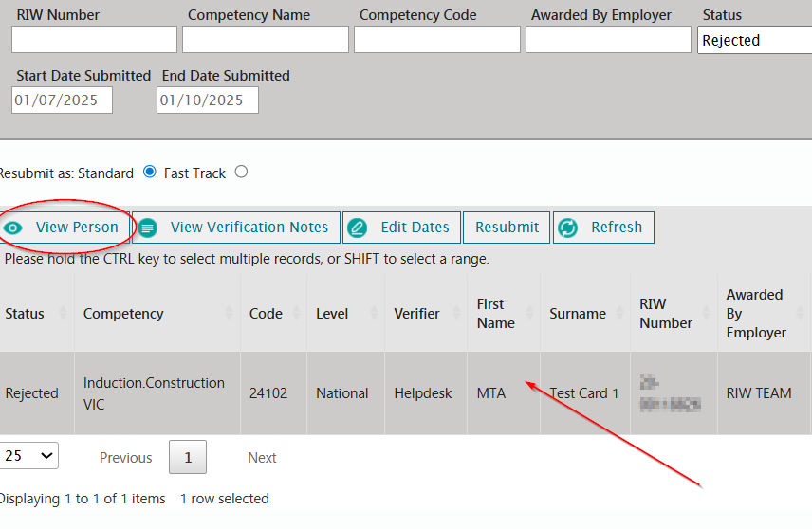Sort table by Level column arrows
The height and width of the screenshot is (529, 812).
374,314
